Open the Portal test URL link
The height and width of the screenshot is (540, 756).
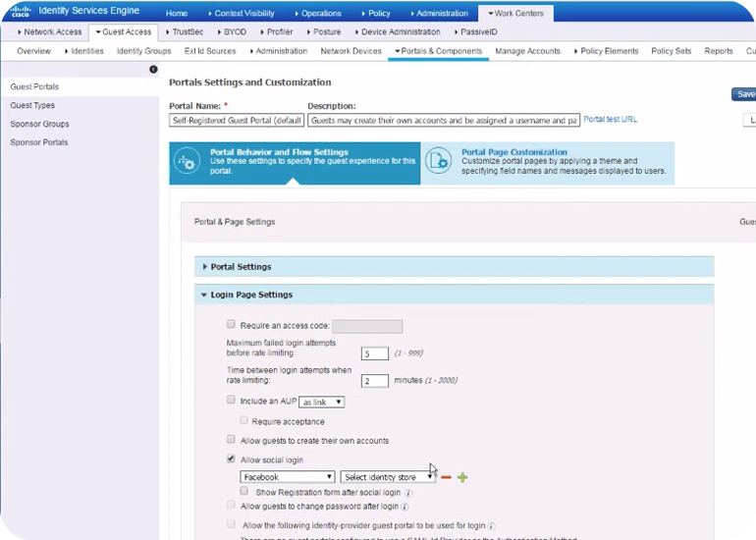tap(611, 119)
